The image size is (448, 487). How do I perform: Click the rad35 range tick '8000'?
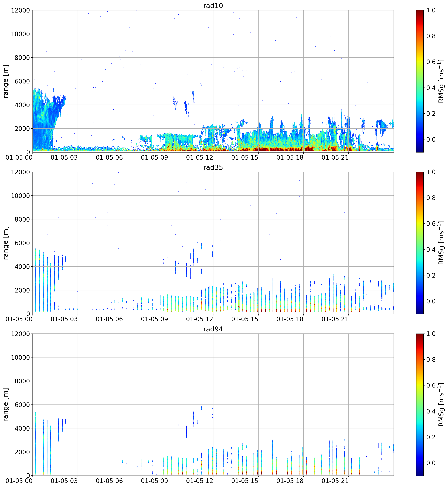pos(22,220)
